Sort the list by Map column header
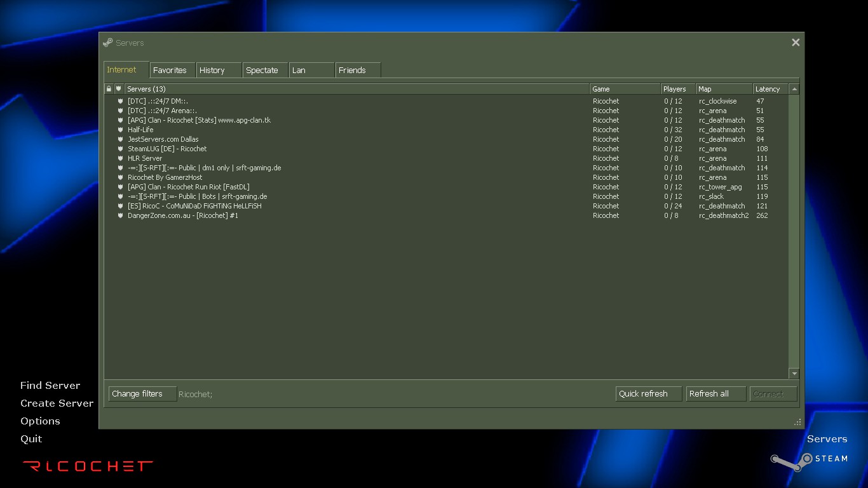This screenshot has width=868, height=488. tap(724, 89)
